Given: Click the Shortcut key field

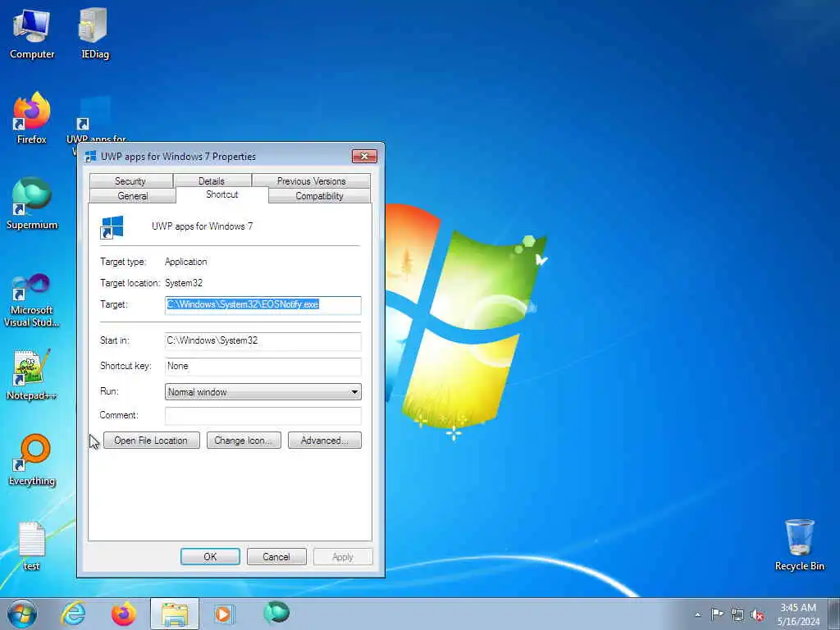Looking at the screenshot, I should 263,367.
